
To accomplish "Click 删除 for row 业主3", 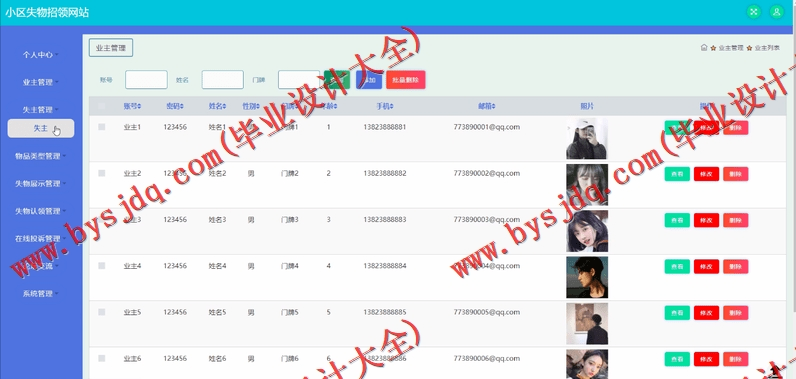I will tap(736, 220).
